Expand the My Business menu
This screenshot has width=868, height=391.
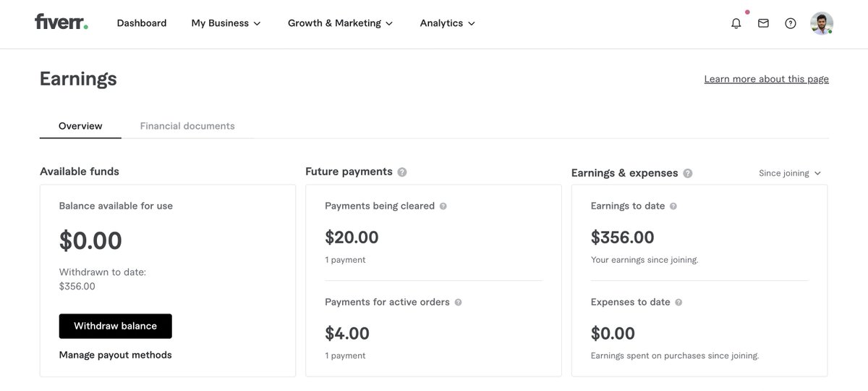coord(226,23)
